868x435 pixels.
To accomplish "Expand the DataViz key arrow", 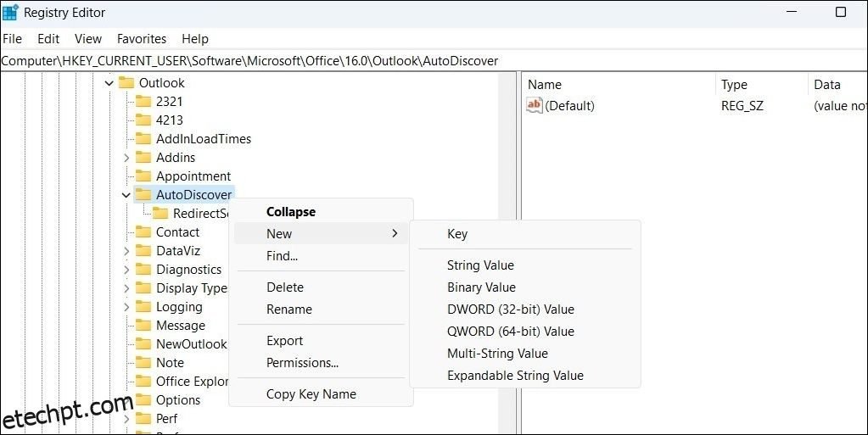I will coord(126,251).
